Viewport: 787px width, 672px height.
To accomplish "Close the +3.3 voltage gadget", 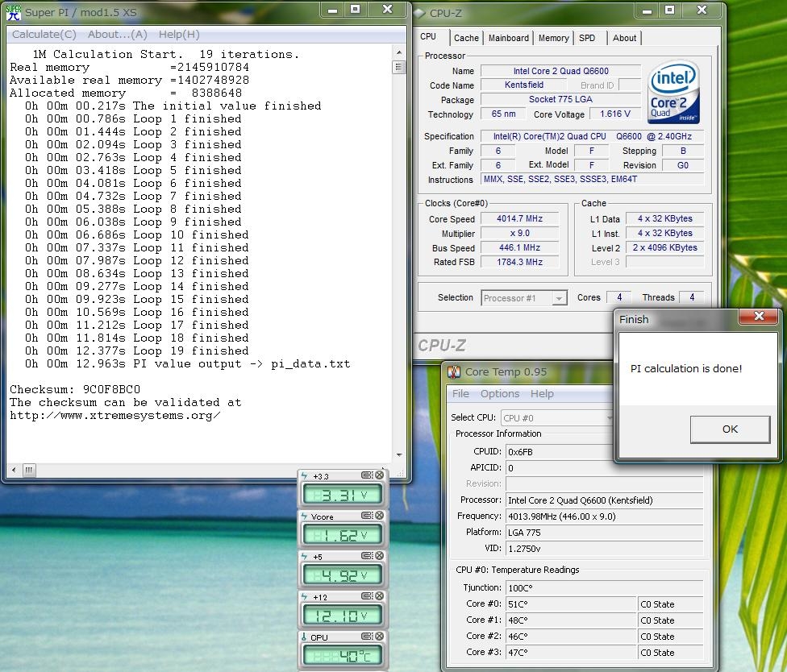I will [x=380, y=475].
